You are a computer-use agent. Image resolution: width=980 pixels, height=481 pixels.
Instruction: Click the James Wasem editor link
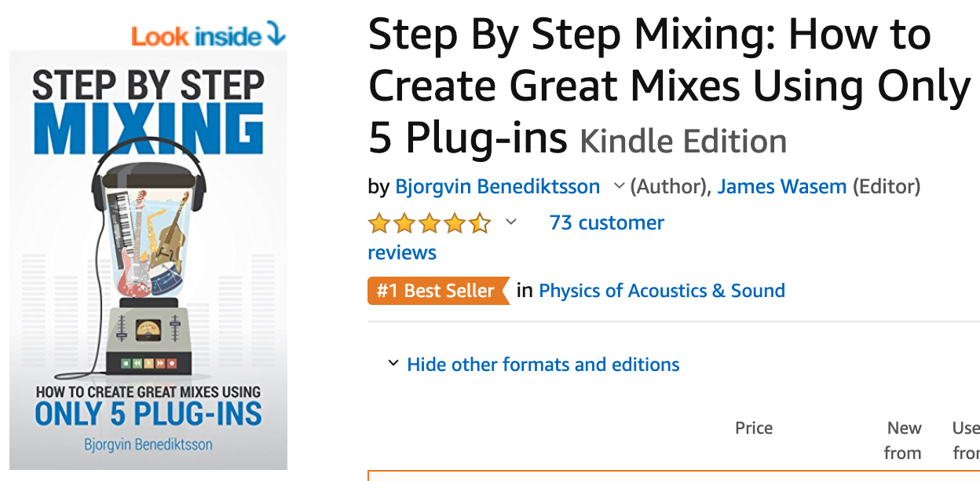781,186
